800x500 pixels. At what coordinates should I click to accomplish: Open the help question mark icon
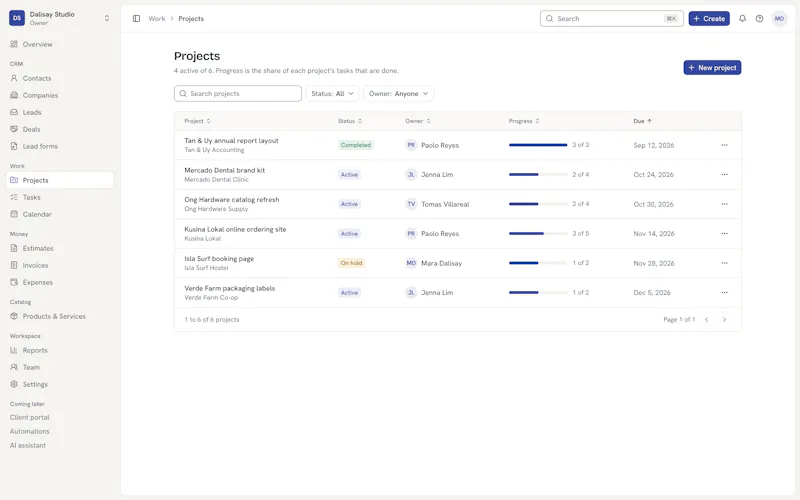(x=760, y=18)
